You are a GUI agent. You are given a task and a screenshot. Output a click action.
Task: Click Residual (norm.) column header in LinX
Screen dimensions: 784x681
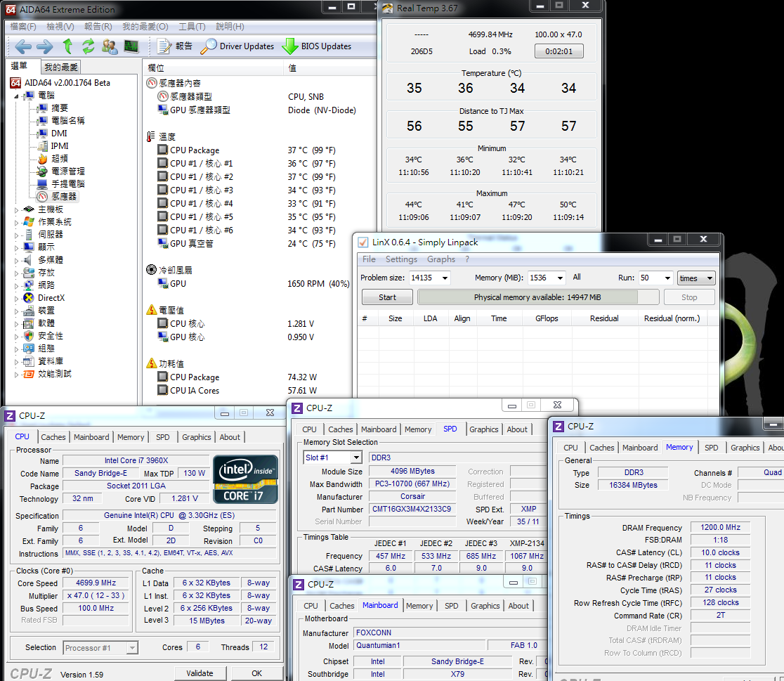pyautogui.click(x=672, y=318)
